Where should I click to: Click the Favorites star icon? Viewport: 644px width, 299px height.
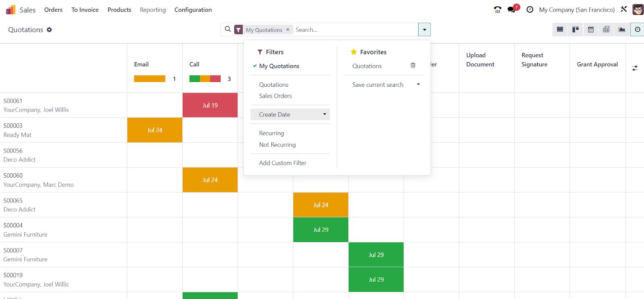pos(354,52)
